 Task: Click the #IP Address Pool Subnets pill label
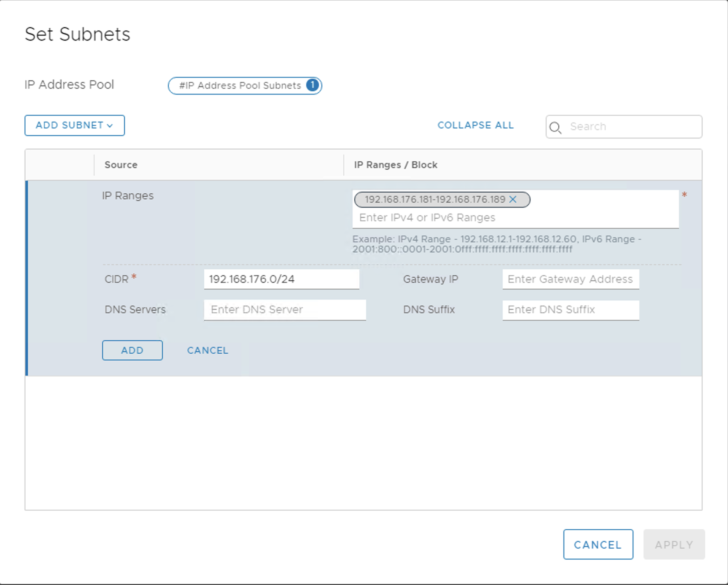[x=240, y=86]
